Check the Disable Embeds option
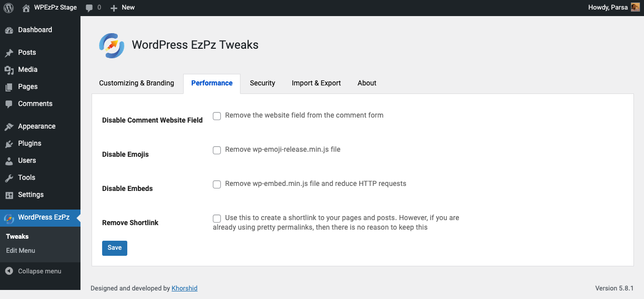The width and height of the screenshot is (644, 299). 217,184
